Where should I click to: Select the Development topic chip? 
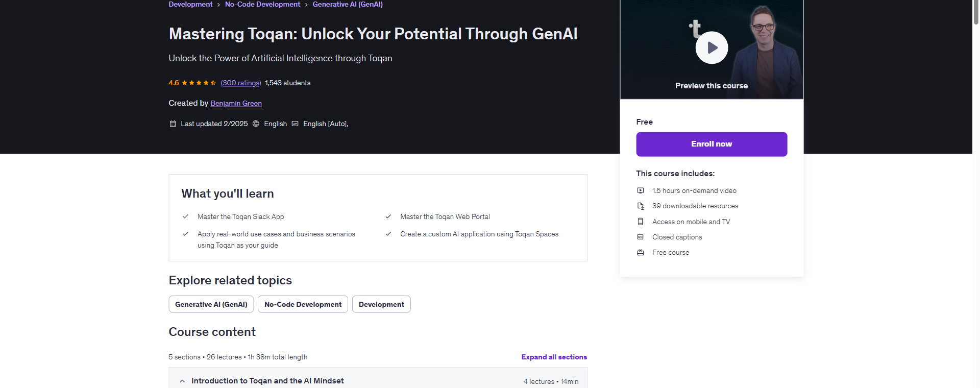pos(381,304)
